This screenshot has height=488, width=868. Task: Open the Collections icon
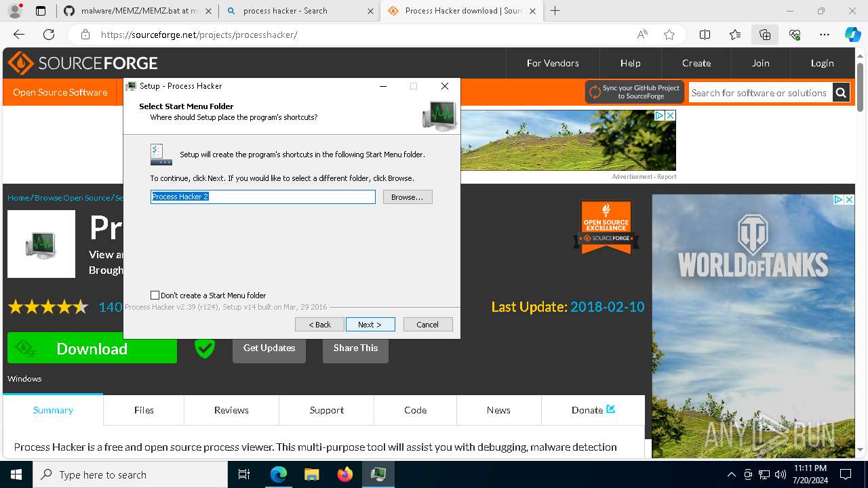coord(765,35)
